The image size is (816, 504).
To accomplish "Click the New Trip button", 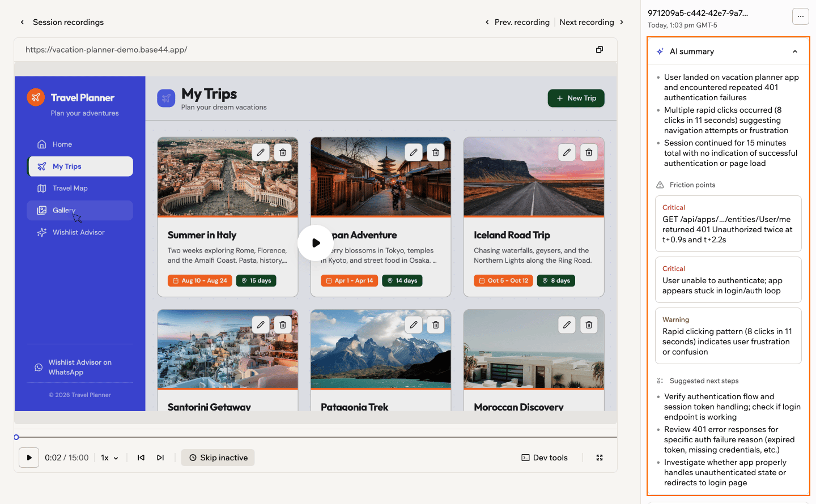I will [576, 98].
